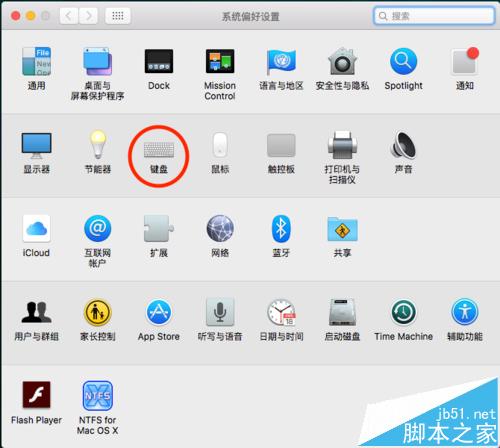Click the show-all grid button
The width and height of the screenshot is (500, 448).
[x=118, y=16]
